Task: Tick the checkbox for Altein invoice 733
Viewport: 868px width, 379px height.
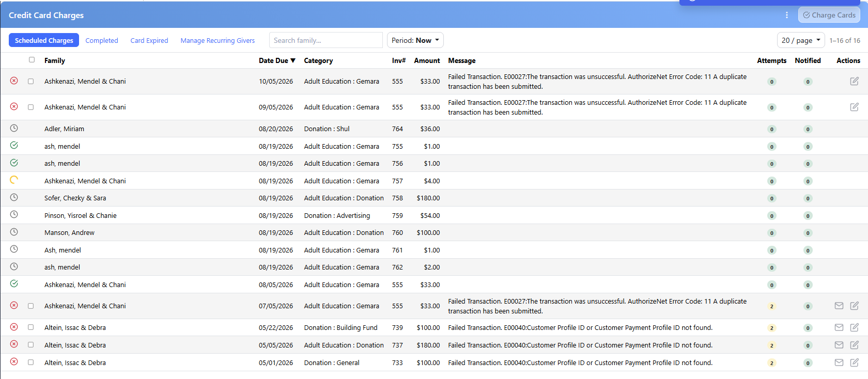Action: click(x=31, y=362)
